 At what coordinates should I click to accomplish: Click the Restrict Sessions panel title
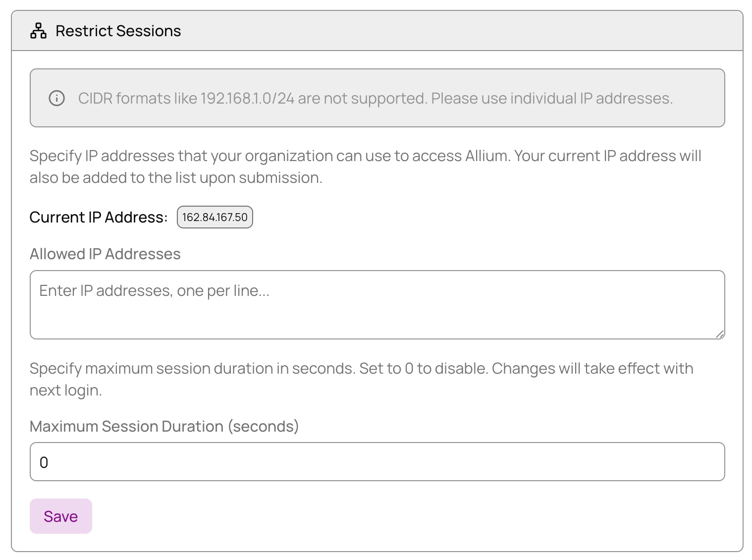point(118,31)
